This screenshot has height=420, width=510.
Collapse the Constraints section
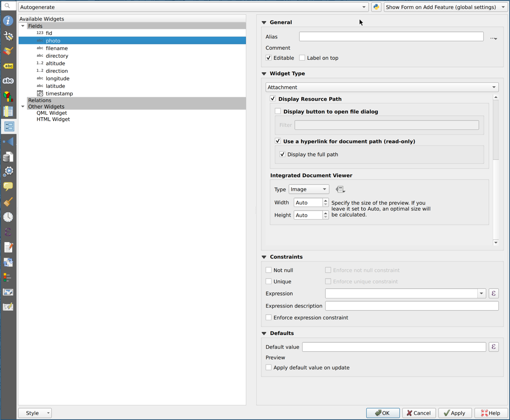(x=264, y=257)
